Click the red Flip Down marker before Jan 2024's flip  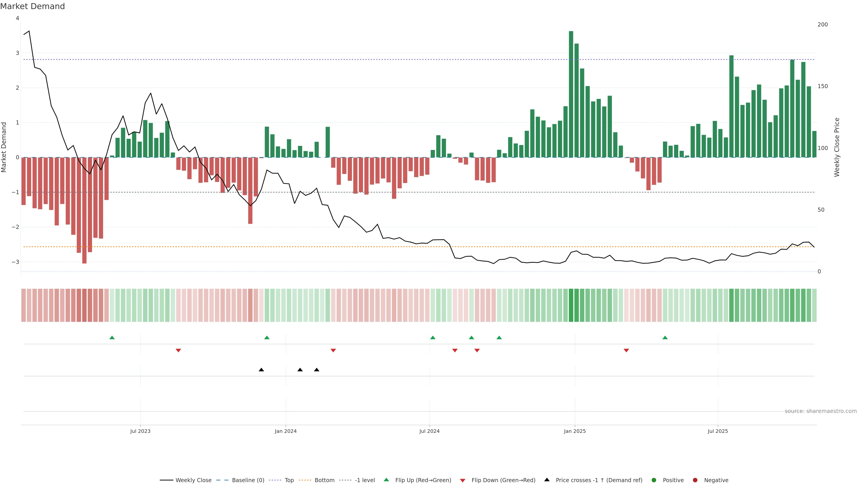178,351
